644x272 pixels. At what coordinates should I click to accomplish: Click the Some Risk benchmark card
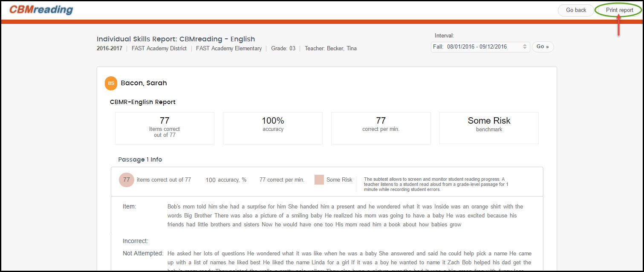489,128
